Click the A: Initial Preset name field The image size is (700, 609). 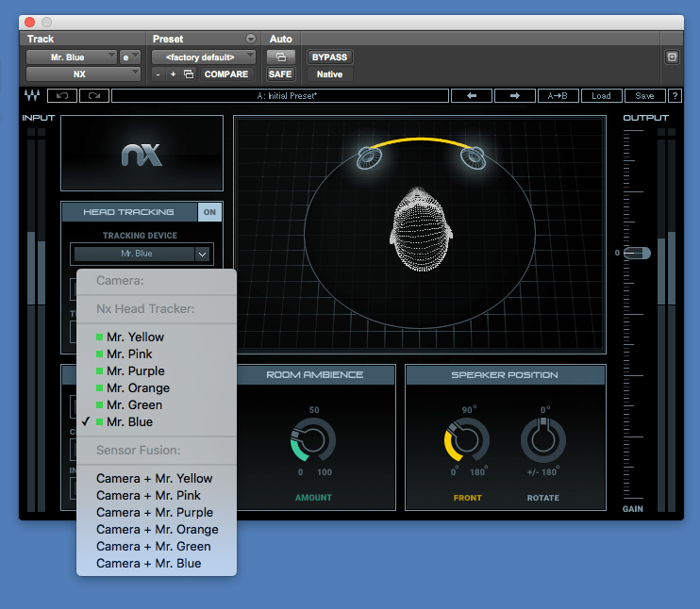pyautogui.click(x=280, y=95)
